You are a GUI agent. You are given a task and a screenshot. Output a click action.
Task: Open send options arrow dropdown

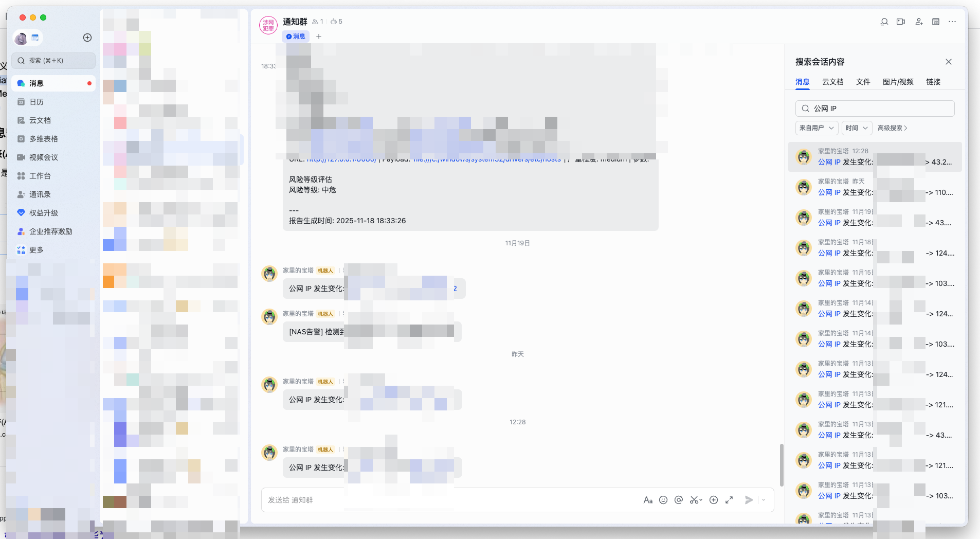click(x=764, y=500)
